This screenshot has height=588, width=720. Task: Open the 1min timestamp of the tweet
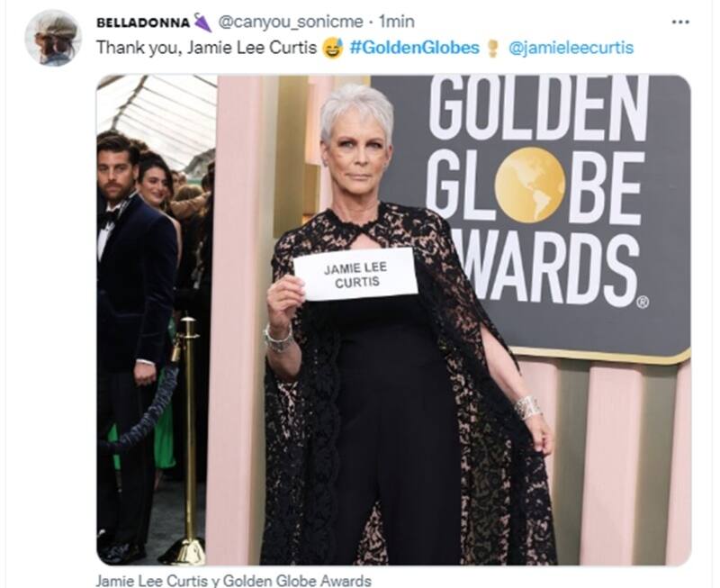(x=396, y=22)
